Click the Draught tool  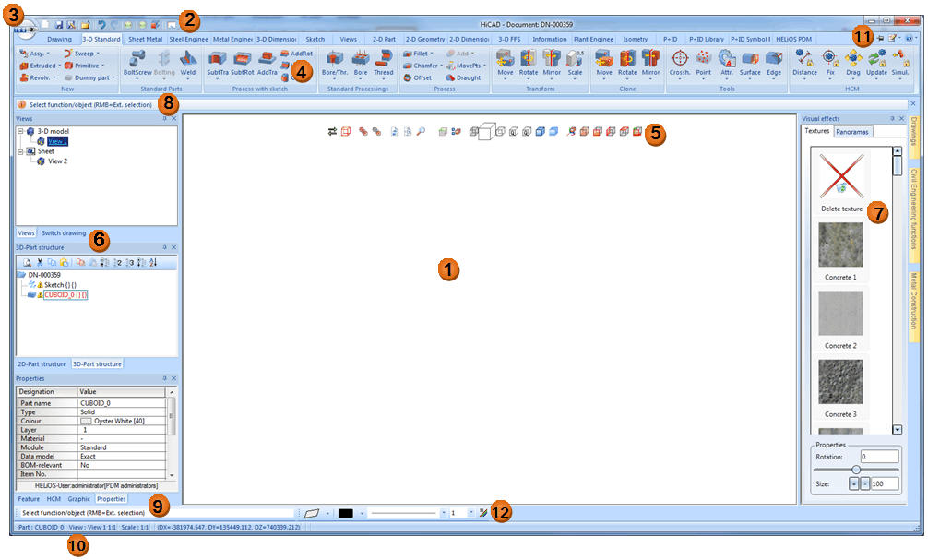click(x=463, y=77)
